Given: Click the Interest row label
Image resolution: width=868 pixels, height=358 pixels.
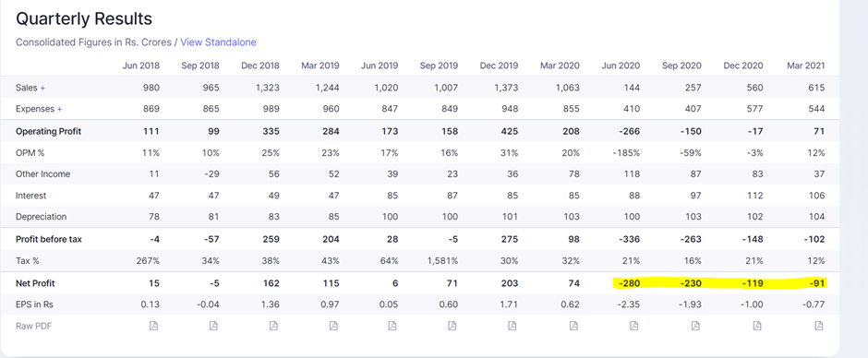Looking at the screenshot, I should coord(31,196).
